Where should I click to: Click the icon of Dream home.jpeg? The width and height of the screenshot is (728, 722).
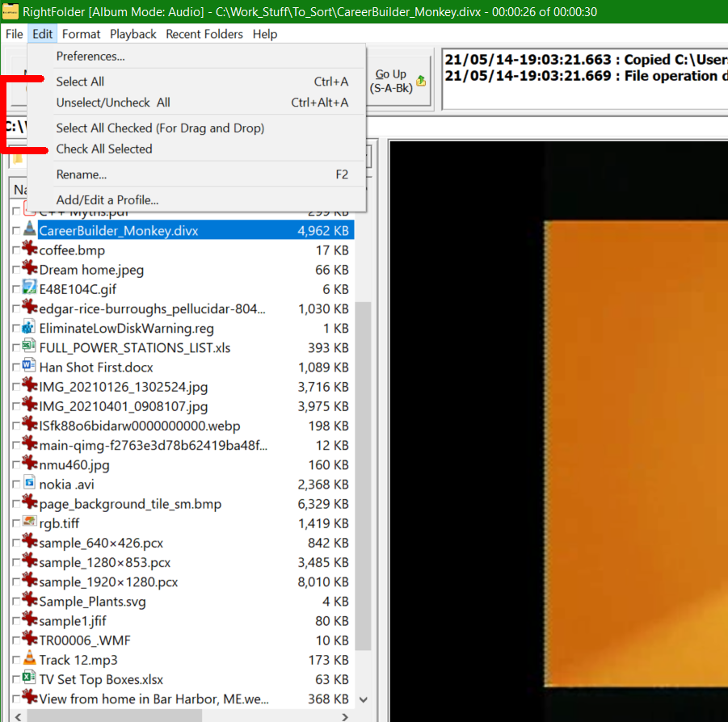(30, 269)
